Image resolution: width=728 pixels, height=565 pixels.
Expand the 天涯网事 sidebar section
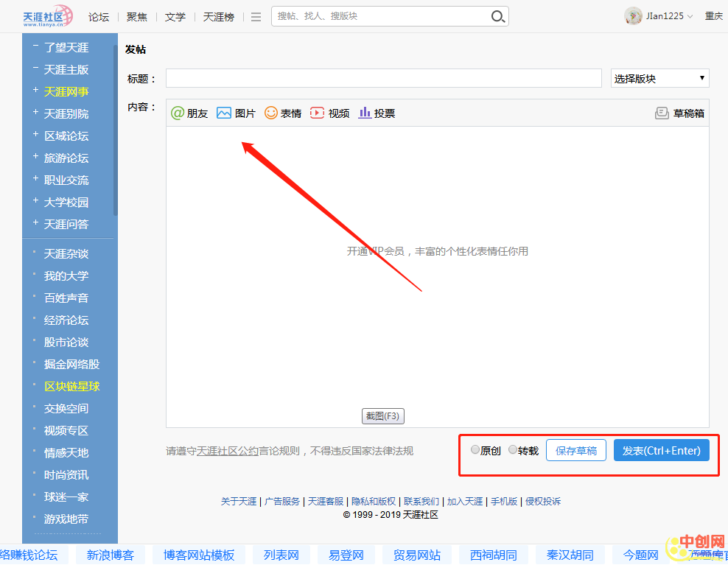click(x=35, y=91)
